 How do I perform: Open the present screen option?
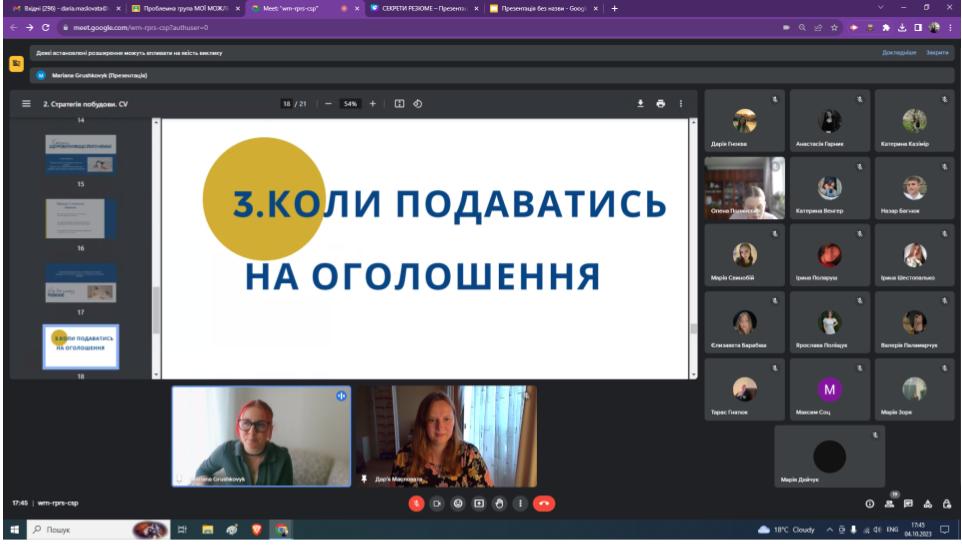(479, 503)
